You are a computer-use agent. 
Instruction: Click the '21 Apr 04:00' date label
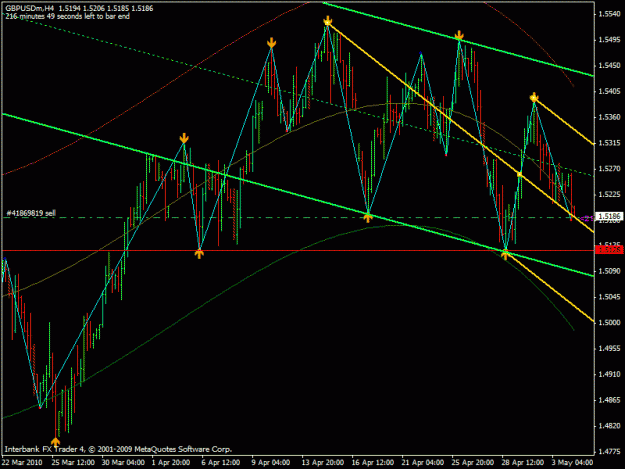pyautogui.click(x=423, y=462)
